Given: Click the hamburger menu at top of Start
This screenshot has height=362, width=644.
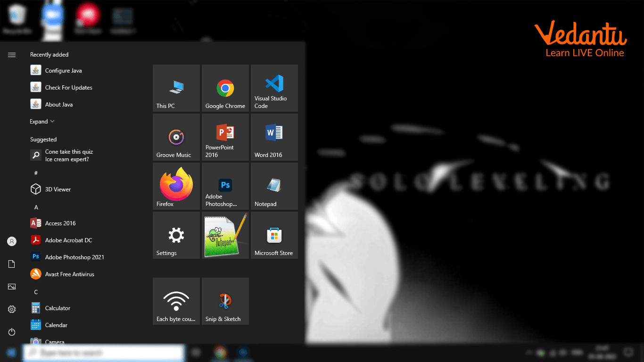Looking at the screenshot, I should [x=12, y=55].
